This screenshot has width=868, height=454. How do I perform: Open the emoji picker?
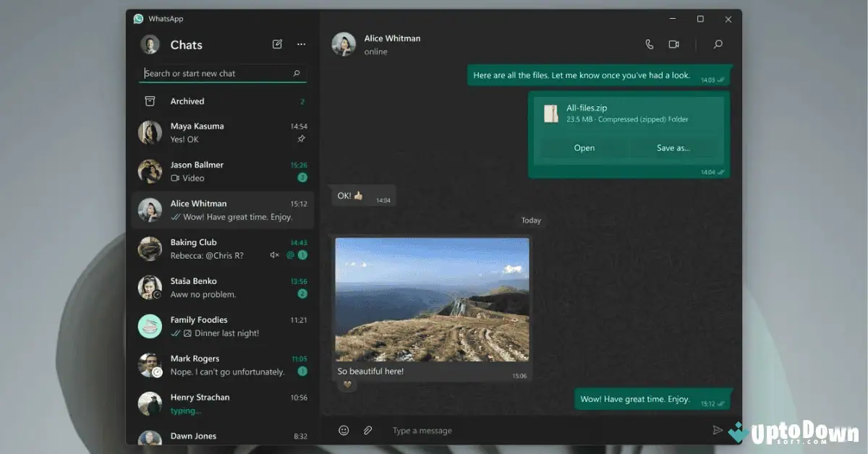343,429
